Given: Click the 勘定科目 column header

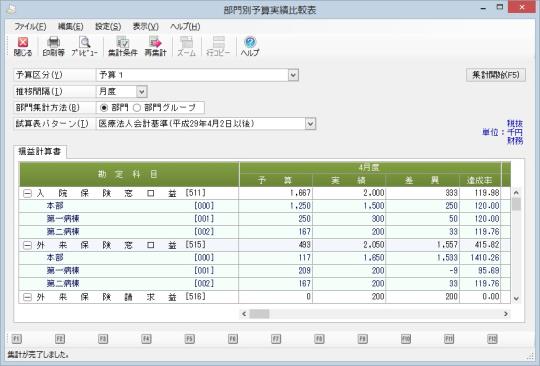Looking at the screenshot, I should click(129, 174).
